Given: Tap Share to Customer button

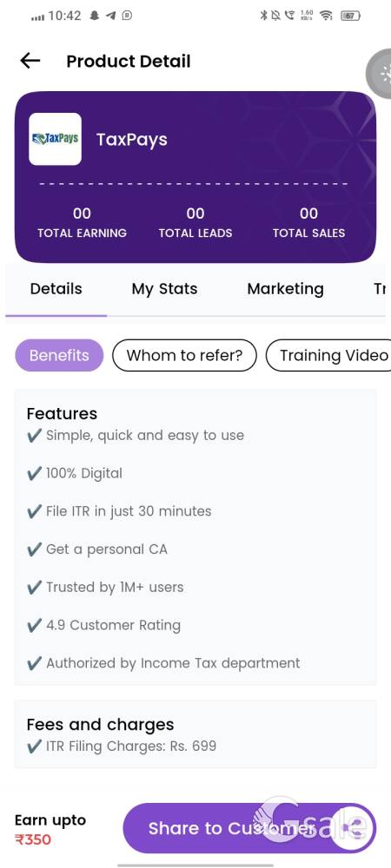Looking at the screenshot, I should 249,828.
